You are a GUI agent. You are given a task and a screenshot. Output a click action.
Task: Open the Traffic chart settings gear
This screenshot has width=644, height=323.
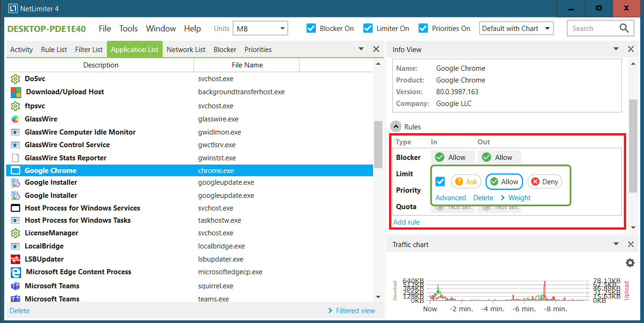pyautogui.click(x=630, y=263)
